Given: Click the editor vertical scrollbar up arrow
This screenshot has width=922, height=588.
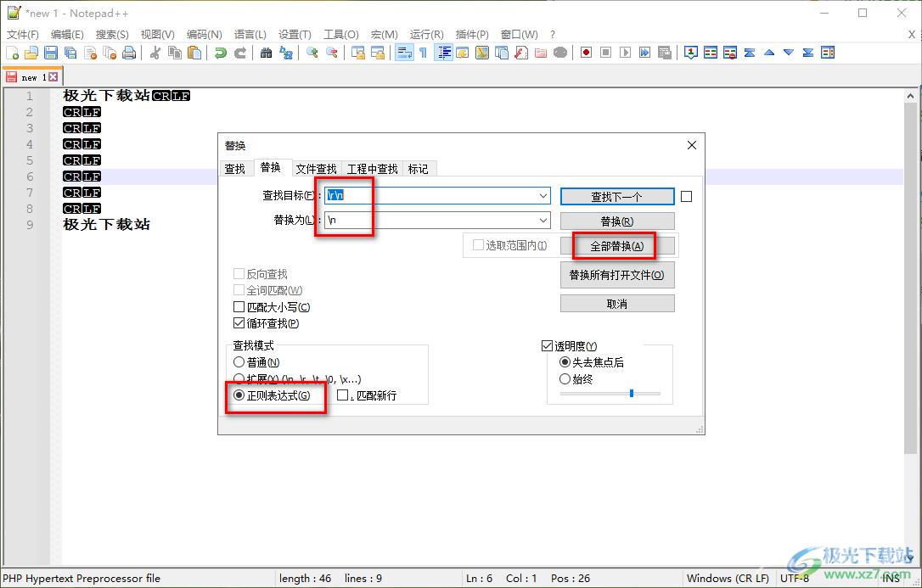Looking at the screenshot, I should [910, 95].
